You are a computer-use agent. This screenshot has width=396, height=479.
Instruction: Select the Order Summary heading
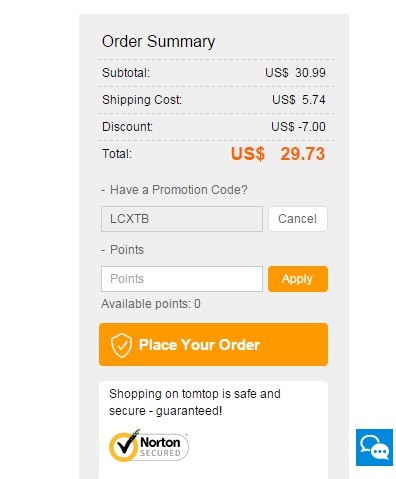coord(158,42)
